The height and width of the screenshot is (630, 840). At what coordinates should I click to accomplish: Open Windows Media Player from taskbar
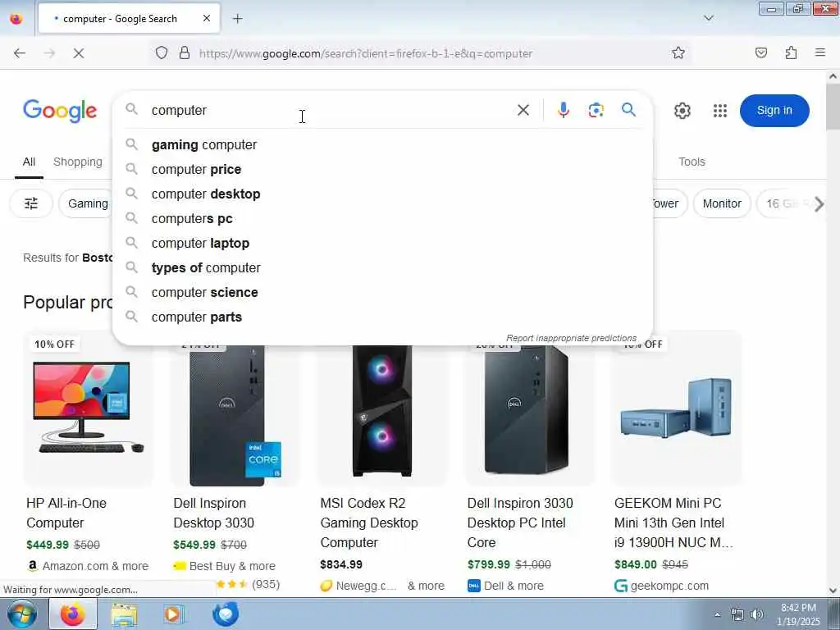pos(174,614)
